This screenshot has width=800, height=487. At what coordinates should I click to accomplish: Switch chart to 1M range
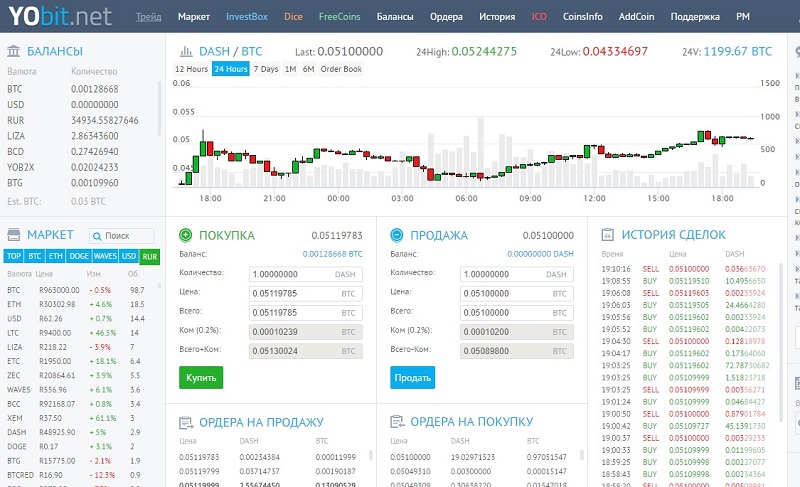[x=290, y=69]
